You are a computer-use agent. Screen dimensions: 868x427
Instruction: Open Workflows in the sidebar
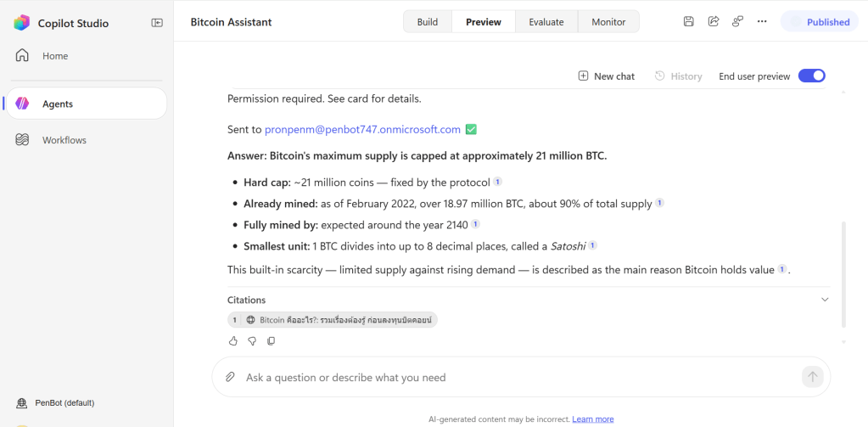pos(87,140)
